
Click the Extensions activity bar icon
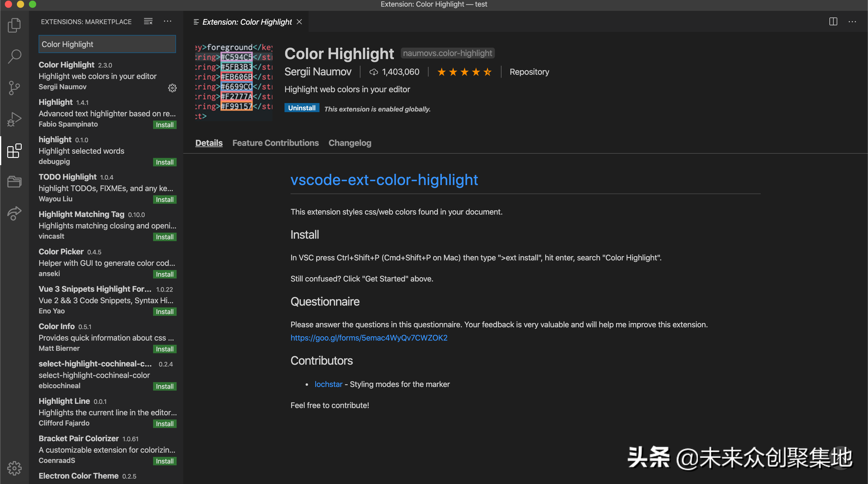(x=14, y=151)
